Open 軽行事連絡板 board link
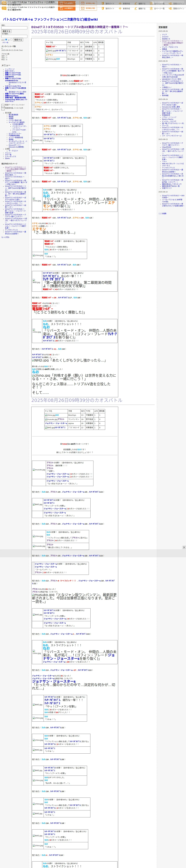186x868 pixels. coord(13,115)
